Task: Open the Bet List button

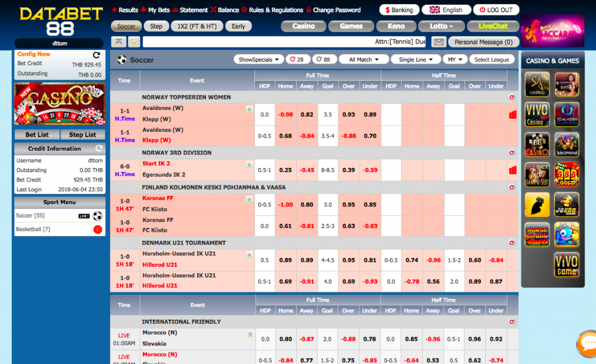Action: coord(37,135)
